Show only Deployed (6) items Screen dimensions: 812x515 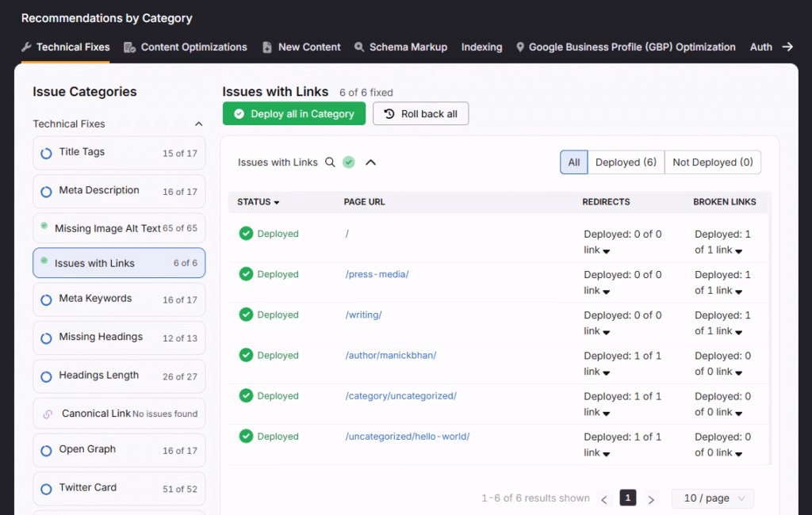pos(626,162)
